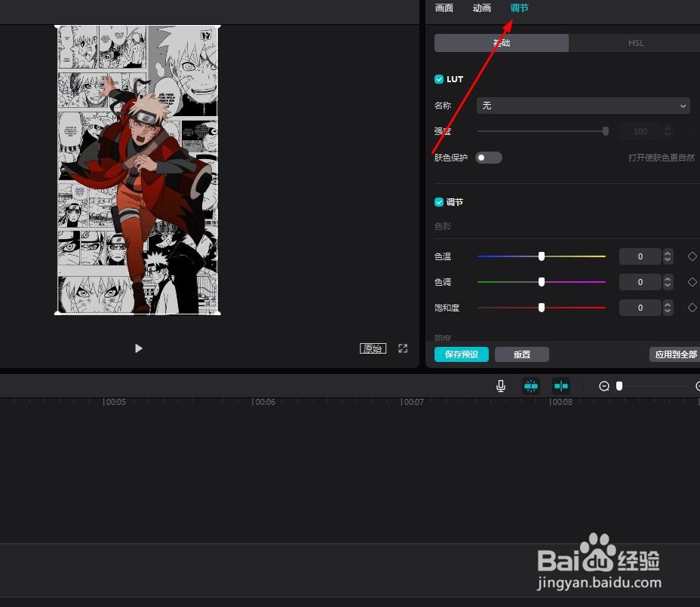The height and width of the screenshot is (607, 700).
Task: Step the 色温 value stepper
Action: pyautogui.click(x=668, y=256)
